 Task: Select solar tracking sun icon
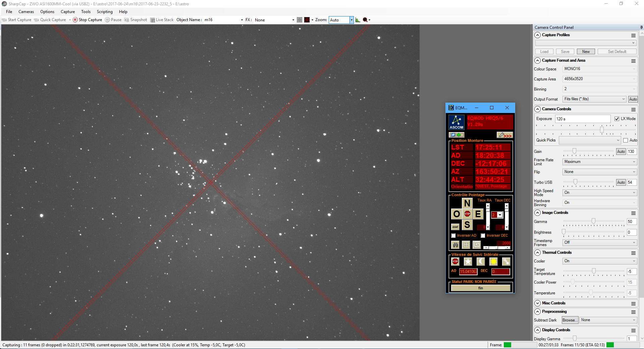493,261
